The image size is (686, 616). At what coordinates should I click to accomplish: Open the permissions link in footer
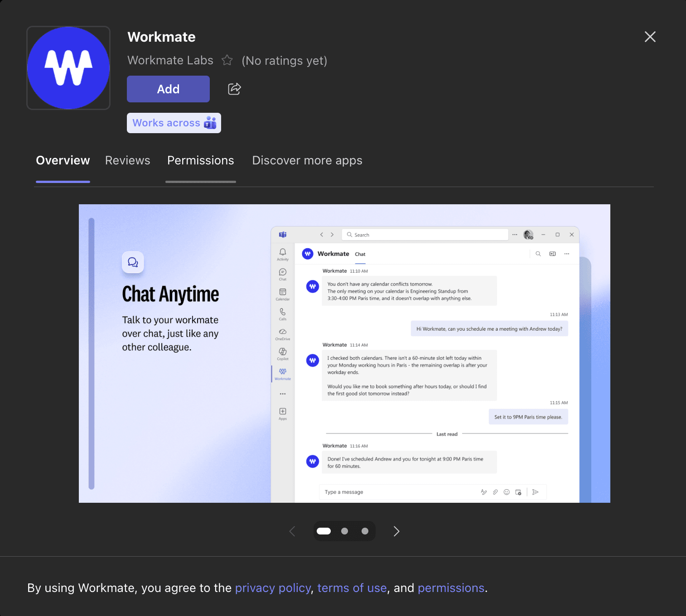pyautogui.click(x=451, y=588)
